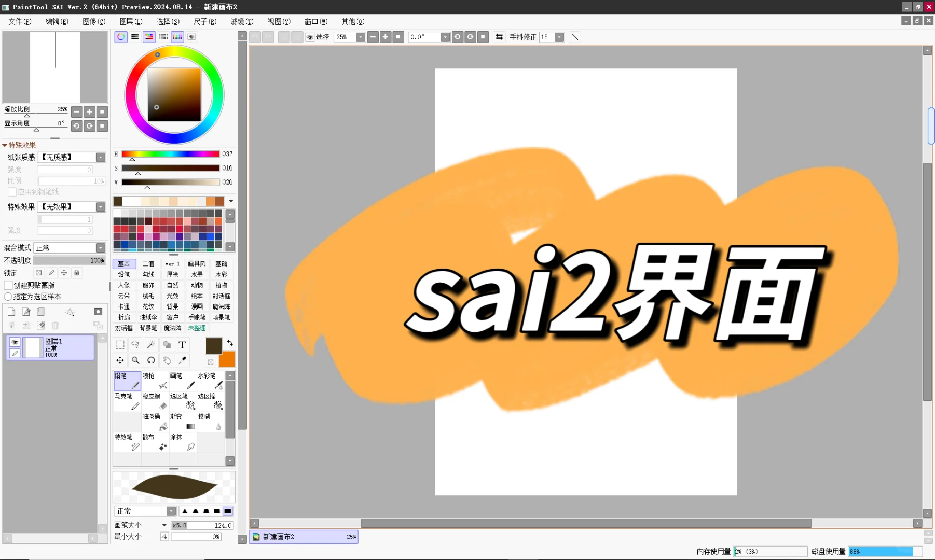Screen dimensions: 935x560
Task: Select the 指定为选区样本 radio button
Action: tap(8, 297)
